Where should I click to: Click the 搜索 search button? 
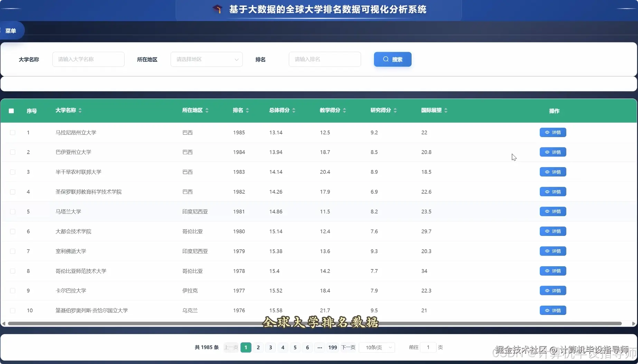[x=392, y=59]
